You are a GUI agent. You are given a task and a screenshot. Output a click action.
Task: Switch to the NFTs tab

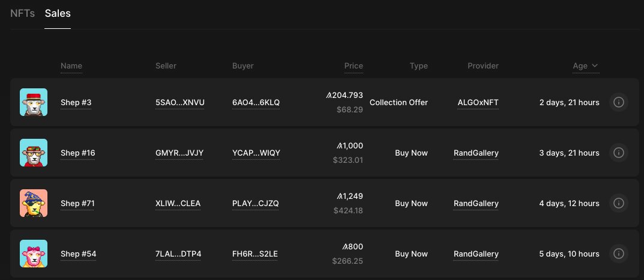[23, 13]
